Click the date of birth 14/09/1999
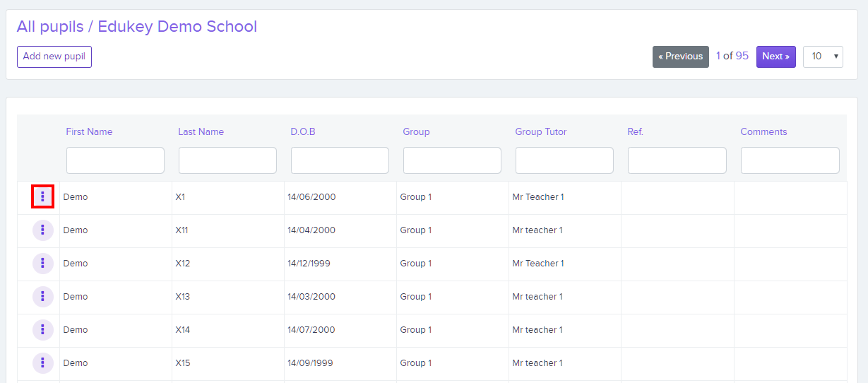This screenshot has width=868, height=383. tap(310, 363)
